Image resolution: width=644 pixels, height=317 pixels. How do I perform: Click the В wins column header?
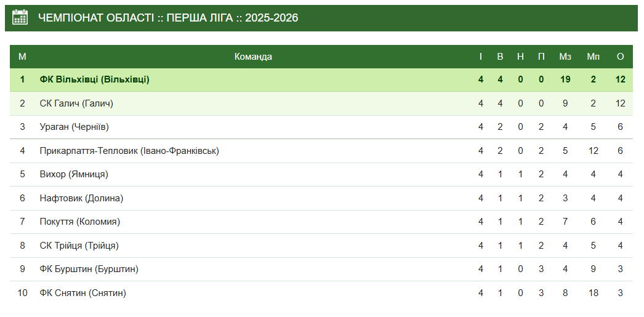(x=500, y=57)
